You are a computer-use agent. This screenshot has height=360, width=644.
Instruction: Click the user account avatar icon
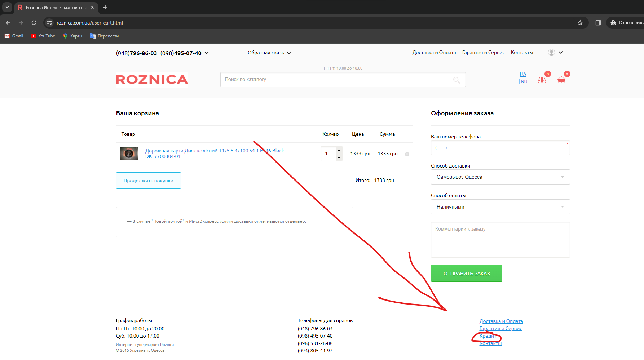tap(551, 53)
